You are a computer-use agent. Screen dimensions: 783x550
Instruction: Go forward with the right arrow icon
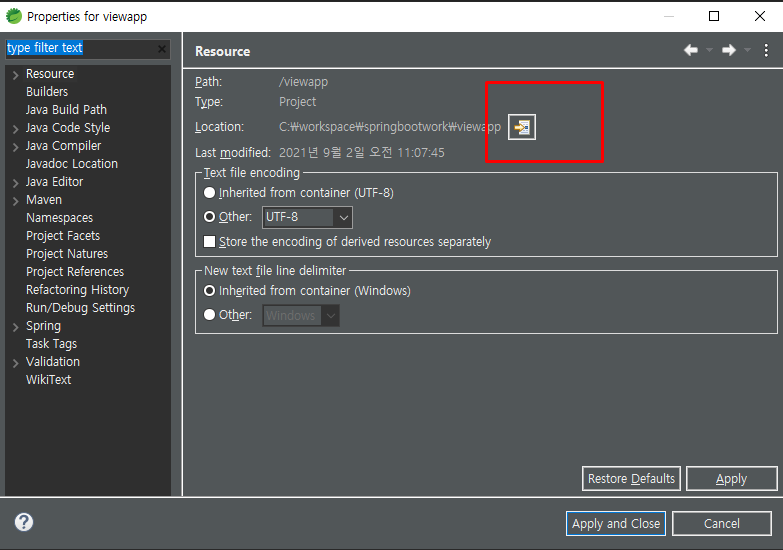click(729, 50)
